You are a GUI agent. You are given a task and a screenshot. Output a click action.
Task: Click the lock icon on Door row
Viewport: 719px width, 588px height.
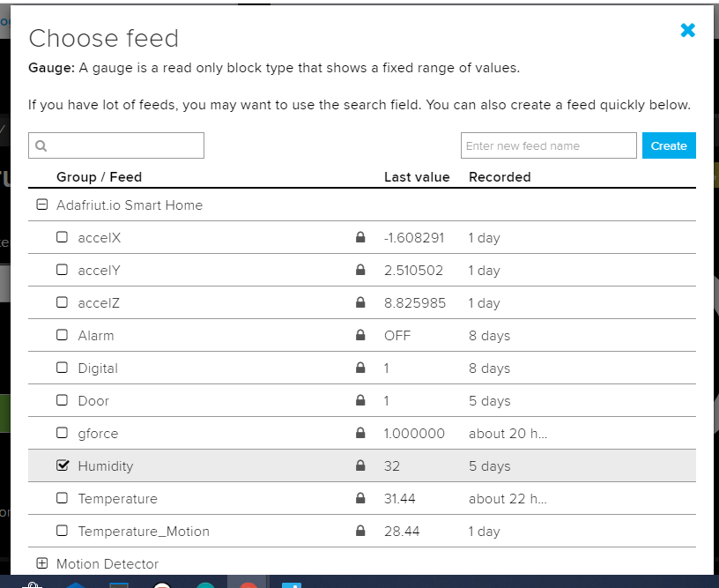(x=359, y=400)
